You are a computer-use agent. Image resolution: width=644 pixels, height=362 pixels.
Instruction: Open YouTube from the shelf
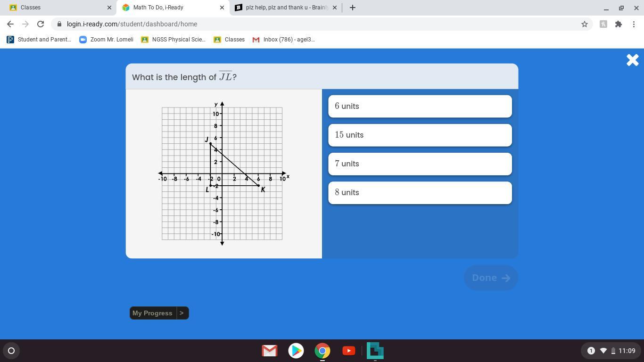(x=349, y=351)
